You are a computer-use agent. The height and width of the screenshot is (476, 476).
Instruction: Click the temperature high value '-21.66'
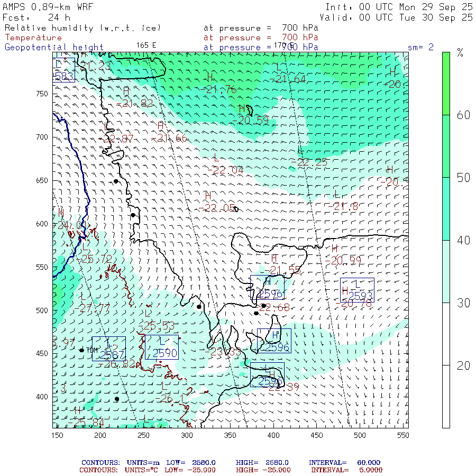[x=169, y=139]
